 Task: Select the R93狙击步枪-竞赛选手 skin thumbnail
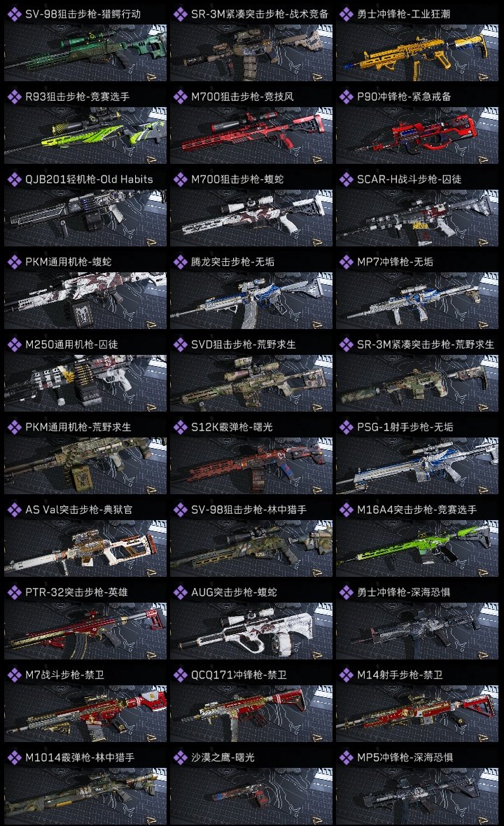(85, 135)
